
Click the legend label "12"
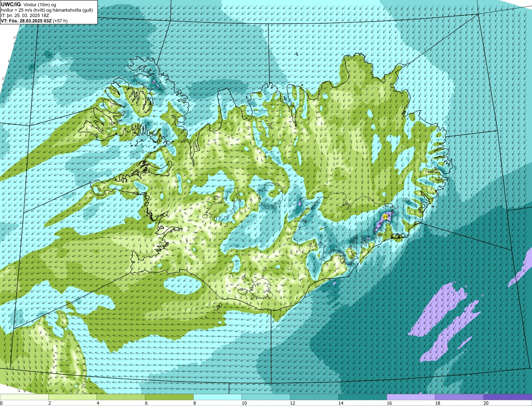292,403
